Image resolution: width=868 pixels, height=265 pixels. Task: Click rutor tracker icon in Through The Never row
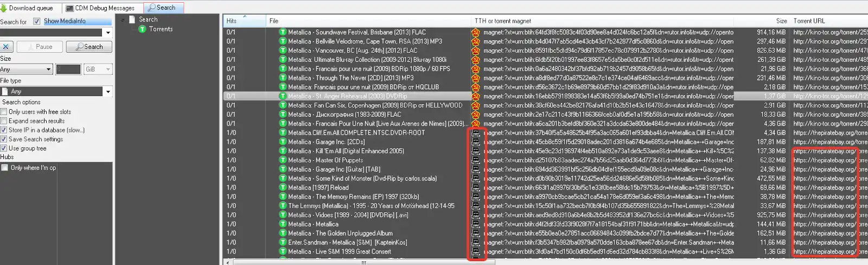476,78
